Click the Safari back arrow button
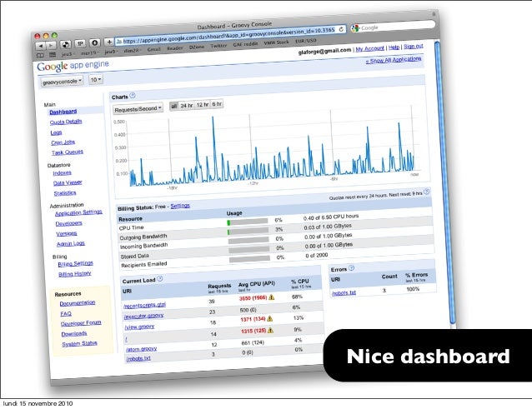Screen dimensions: 532x409 click(x=40, y=46)
